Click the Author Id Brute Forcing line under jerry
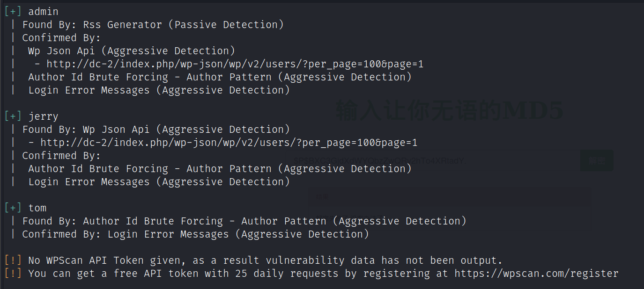This screenshot has height=289, width=644. click(x=220, y=169)
